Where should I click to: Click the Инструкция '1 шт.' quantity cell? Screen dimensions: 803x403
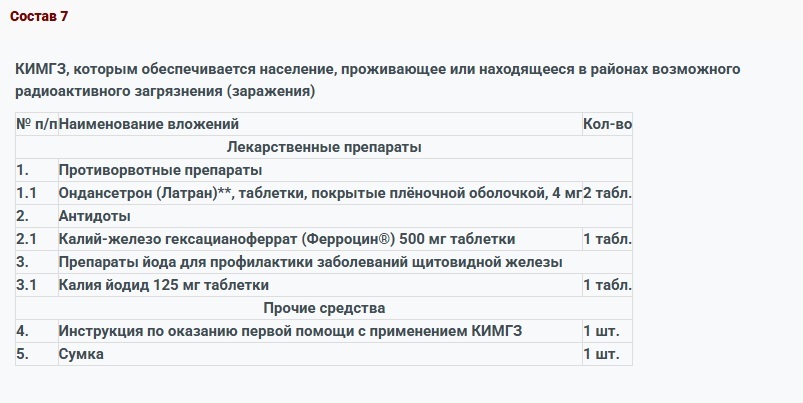607,331
